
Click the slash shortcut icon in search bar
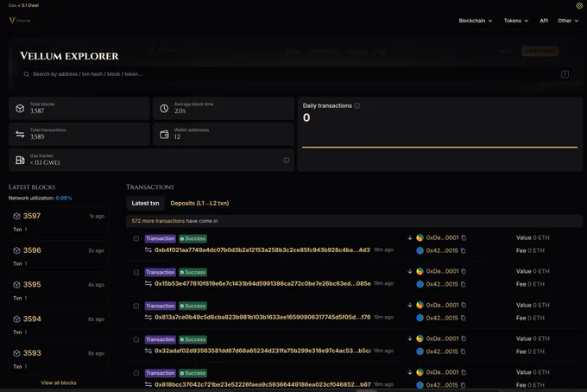[x=565, y=74]
